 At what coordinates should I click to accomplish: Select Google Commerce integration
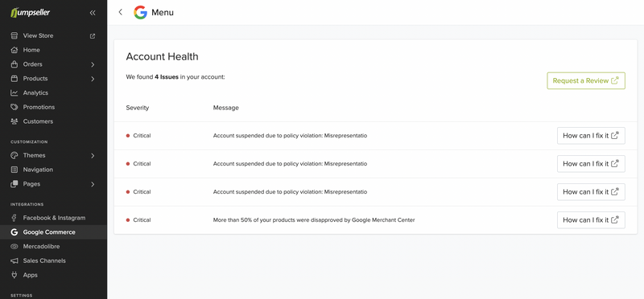coord(53,232)
